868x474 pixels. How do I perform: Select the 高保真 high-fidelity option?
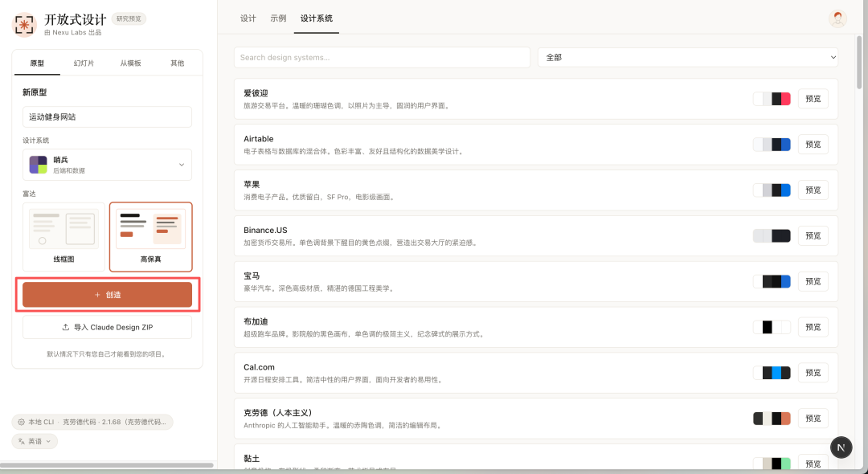click(150, 237)
